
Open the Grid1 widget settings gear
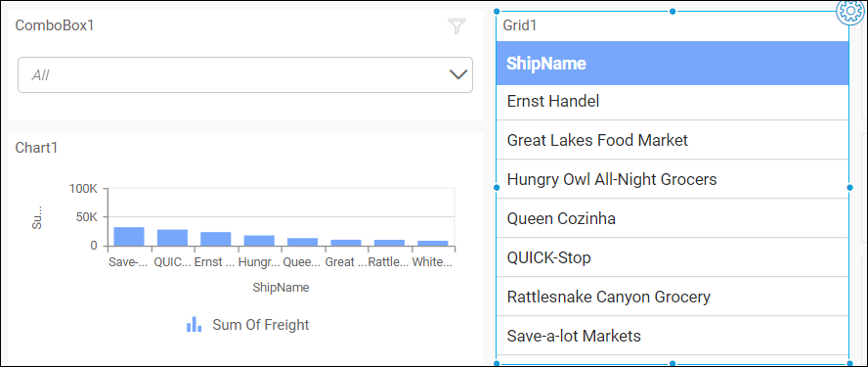[x=849, y=12]
